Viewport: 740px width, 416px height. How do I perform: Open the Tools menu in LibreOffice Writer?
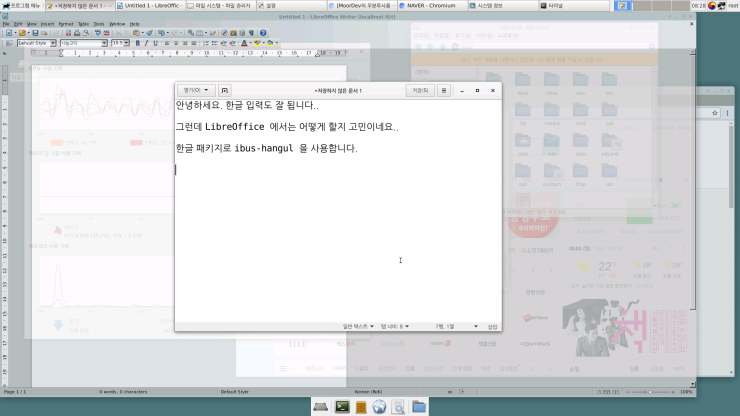pyautogui.click(x=99, y=24)
